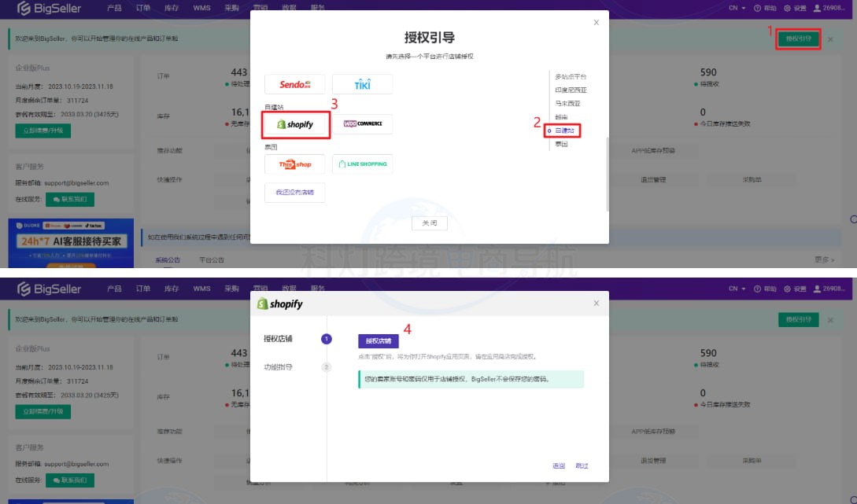This screenshot has height=504, width=857.
Task: Click the 我还没有店铺 button
Action: coord(294,193)
